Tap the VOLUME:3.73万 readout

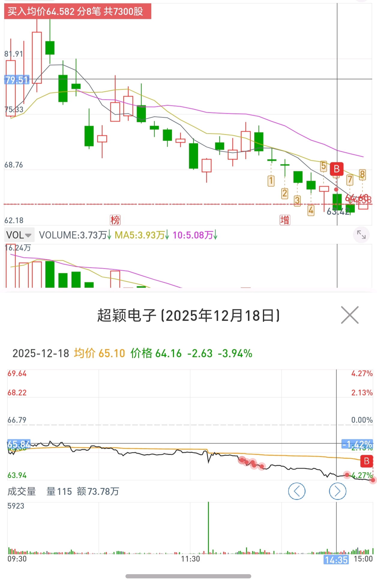tap(75, 235)
